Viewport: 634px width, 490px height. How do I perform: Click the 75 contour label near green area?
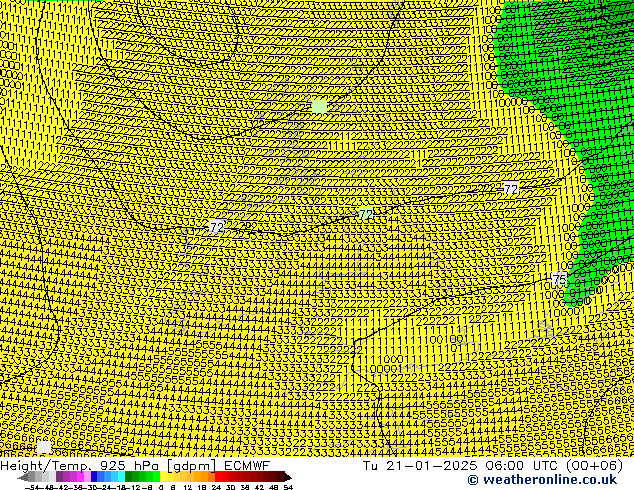tap(560, 279)
